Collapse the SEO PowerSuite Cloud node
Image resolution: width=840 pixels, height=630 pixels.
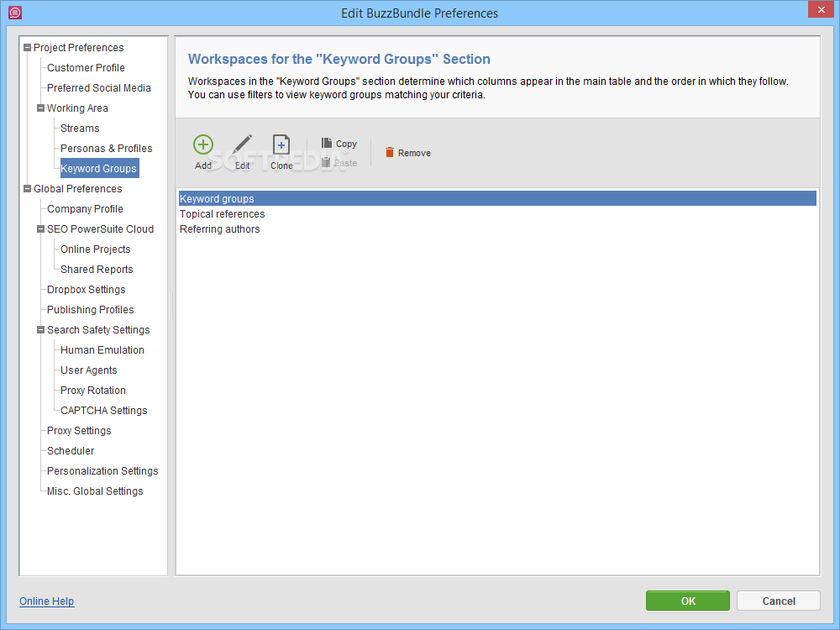pyautogui.click(x=40, y=229)
